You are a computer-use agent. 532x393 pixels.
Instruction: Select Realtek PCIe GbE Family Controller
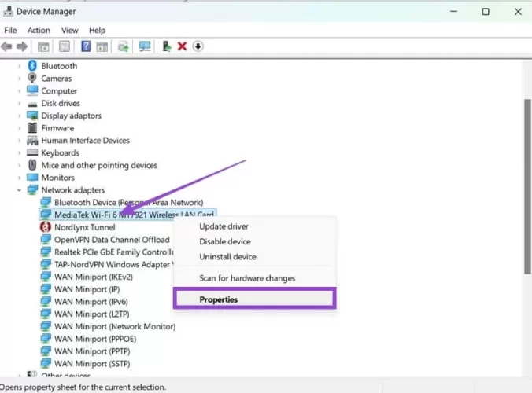pos(113,252)
